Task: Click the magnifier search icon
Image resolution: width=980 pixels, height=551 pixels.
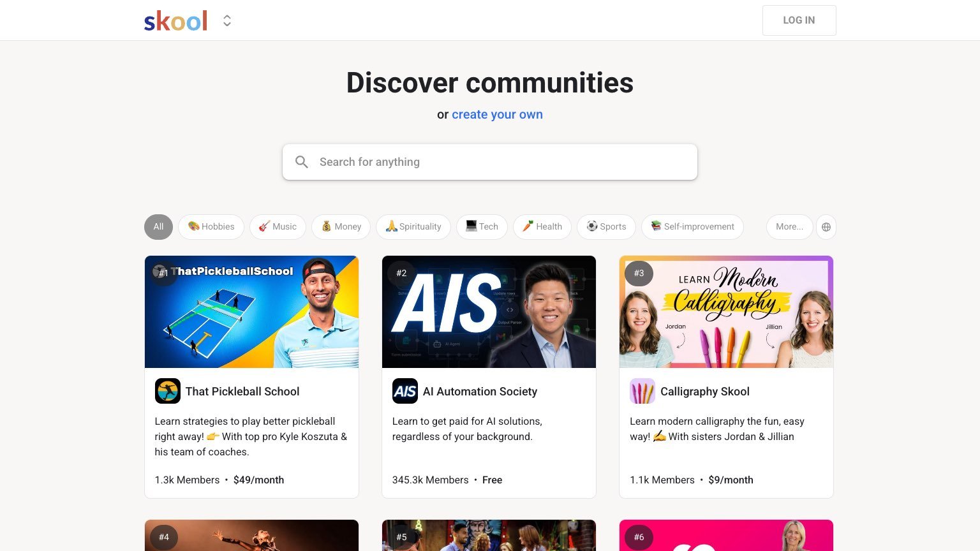Action: [302, 162]
